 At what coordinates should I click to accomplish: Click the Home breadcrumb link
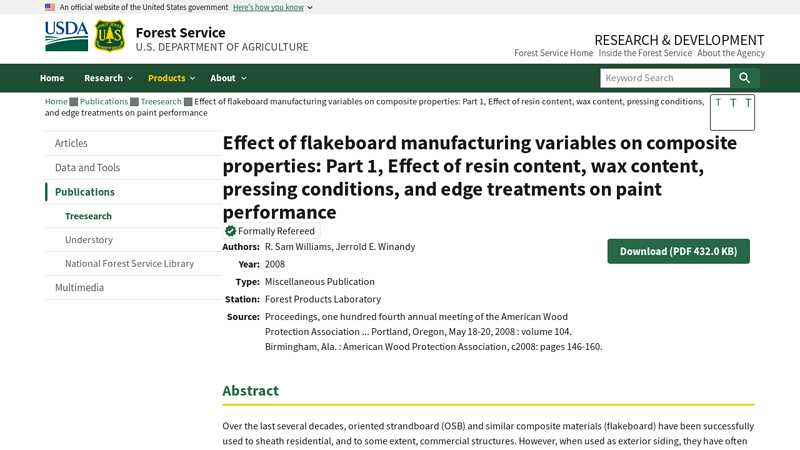pos(56,102)
